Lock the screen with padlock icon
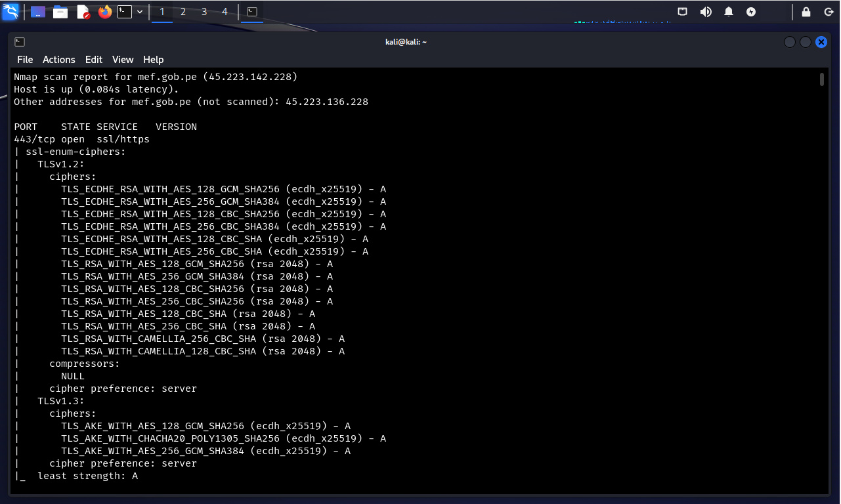This screenshot has height=504, width=841. pos(806,12)
